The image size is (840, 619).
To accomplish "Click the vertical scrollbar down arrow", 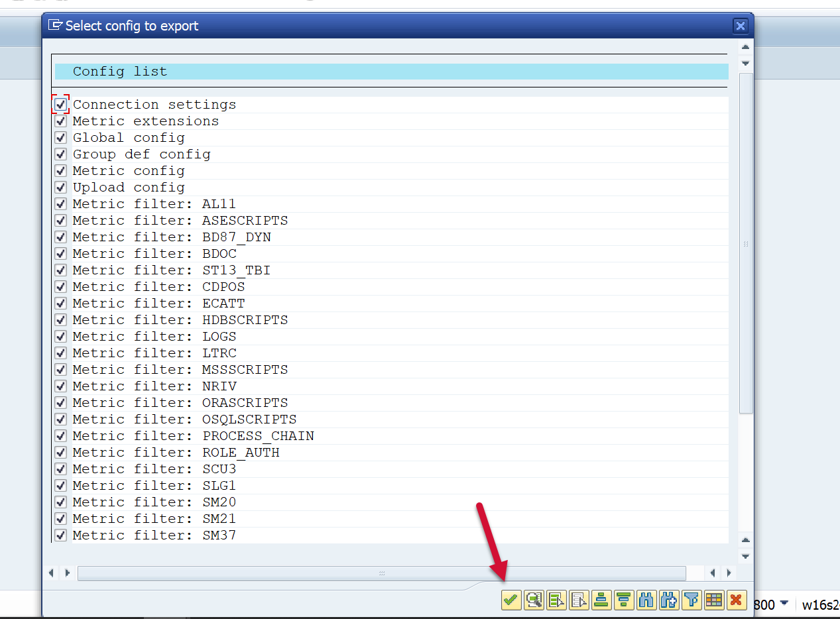I will pos(745,556).
